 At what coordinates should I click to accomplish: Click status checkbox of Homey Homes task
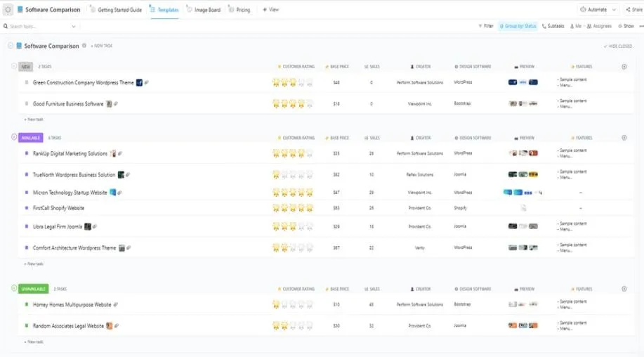pyautogui.click(x=27, y=304)
